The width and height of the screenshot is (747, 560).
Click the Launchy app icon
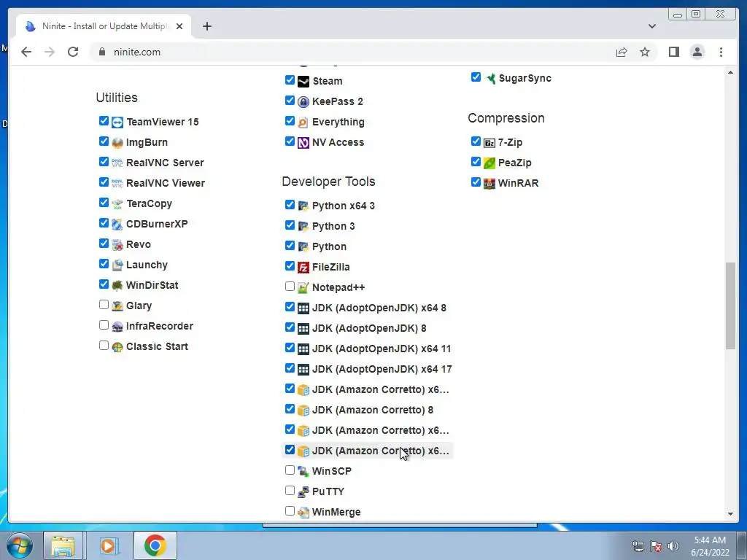coord(117,265)
